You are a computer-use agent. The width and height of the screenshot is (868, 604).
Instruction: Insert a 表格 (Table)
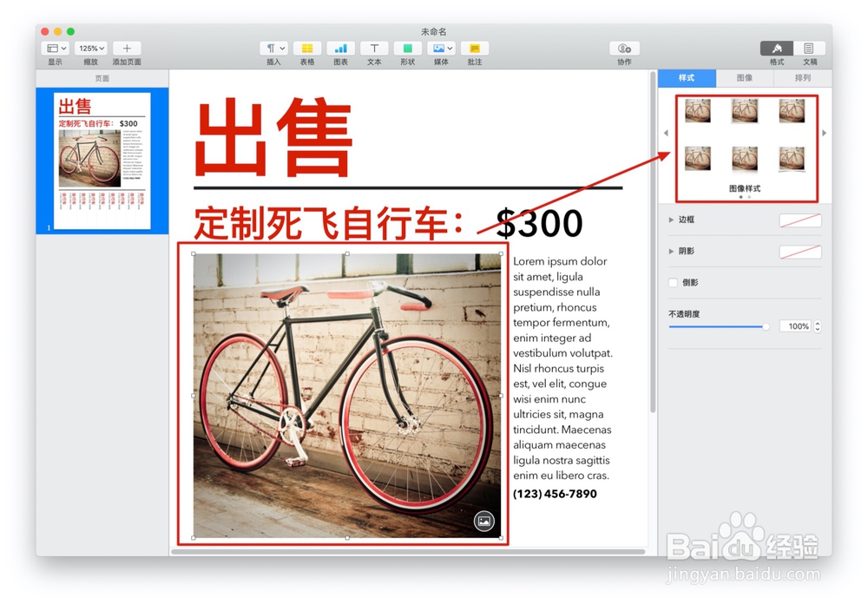[307, 49]
